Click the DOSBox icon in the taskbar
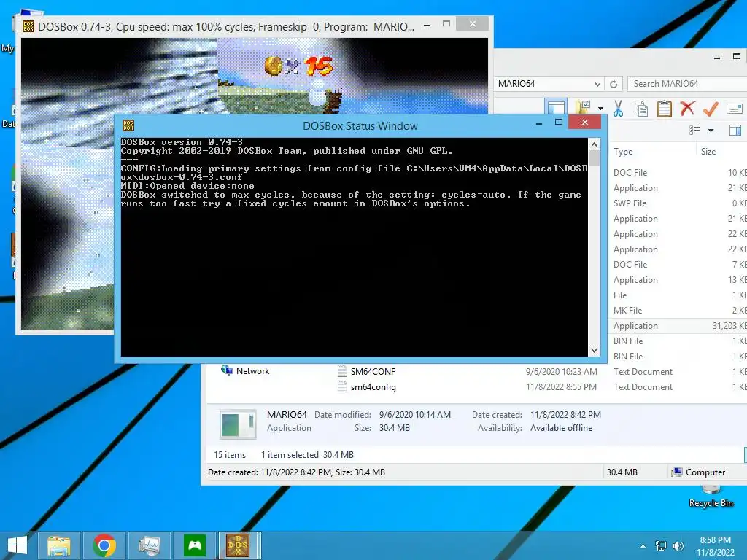This screenshot has width=747, height=560. [x=240, y=545]
